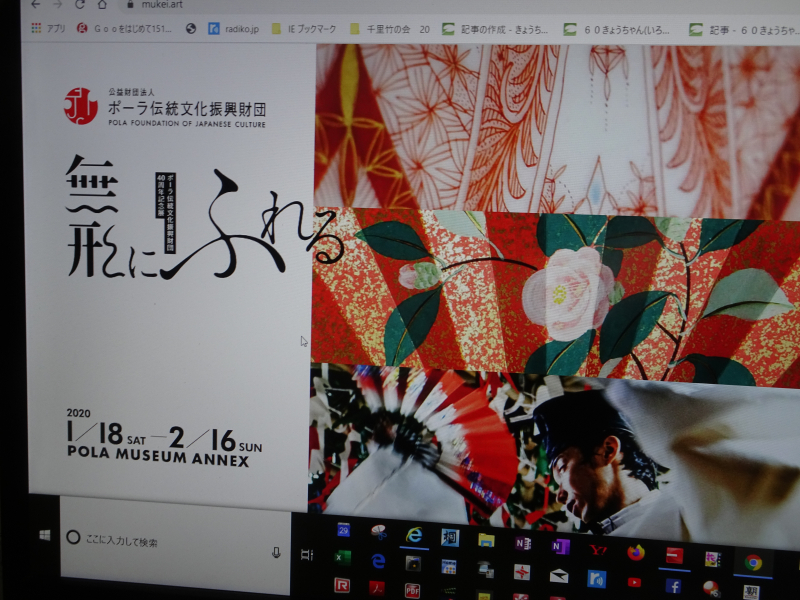Viewport: 800px width, 600px height.
Task: Launch Firefox from the taskbar
Action: pyautogui.click(x=636, y=553)
